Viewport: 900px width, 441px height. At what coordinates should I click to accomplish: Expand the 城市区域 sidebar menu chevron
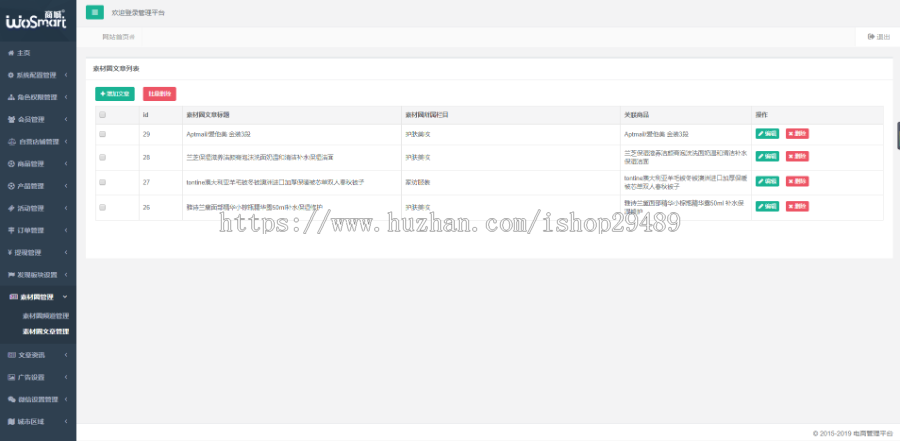click(66, 421)
